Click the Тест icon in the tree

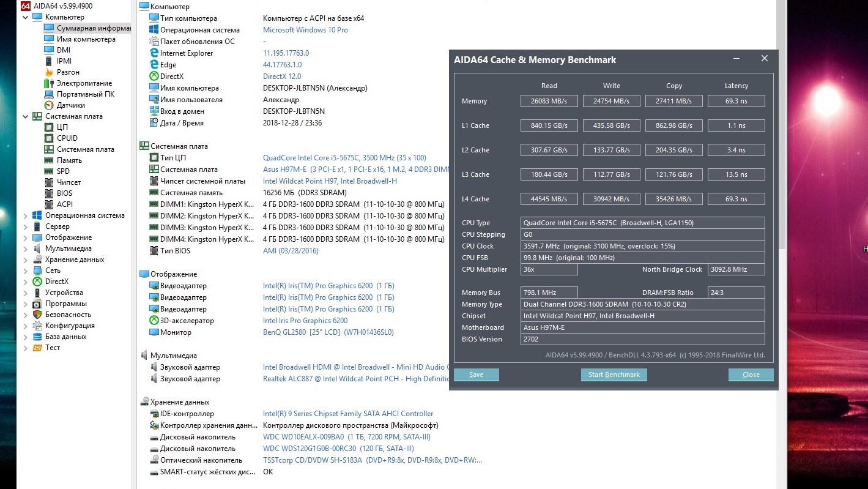click(x=37, y=348)
